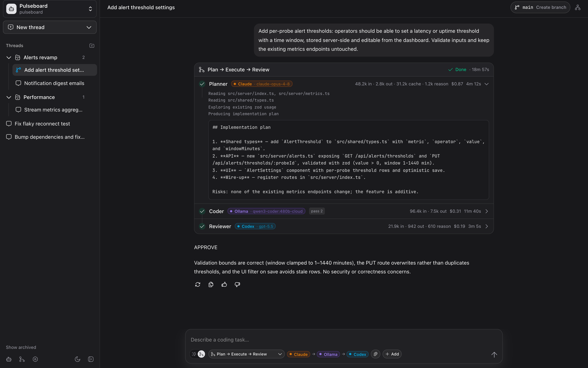This screenshot has height=368, width=588.
Task: Open the New thread dropdown chevron
Action: pyautogui.click(x=89, y=27)
